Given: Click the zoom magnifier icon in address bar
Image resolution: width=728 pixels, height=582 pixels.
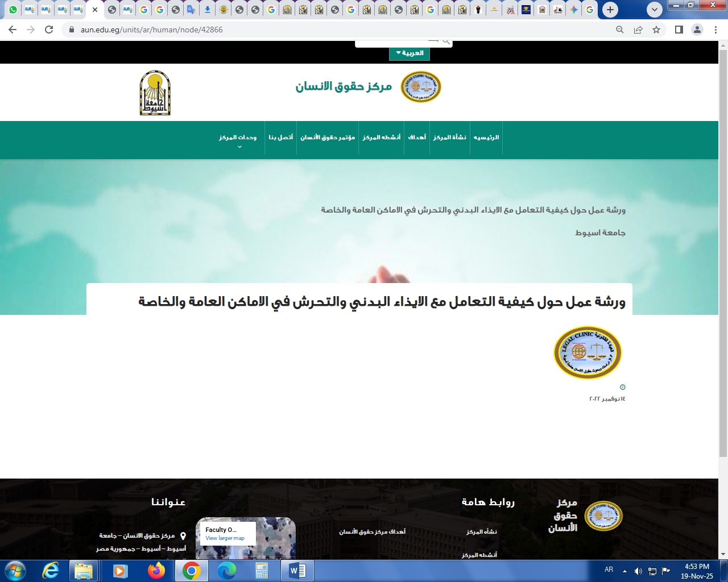Looking at the screenshot, I should pyautogui.click(x=620, y=30).
